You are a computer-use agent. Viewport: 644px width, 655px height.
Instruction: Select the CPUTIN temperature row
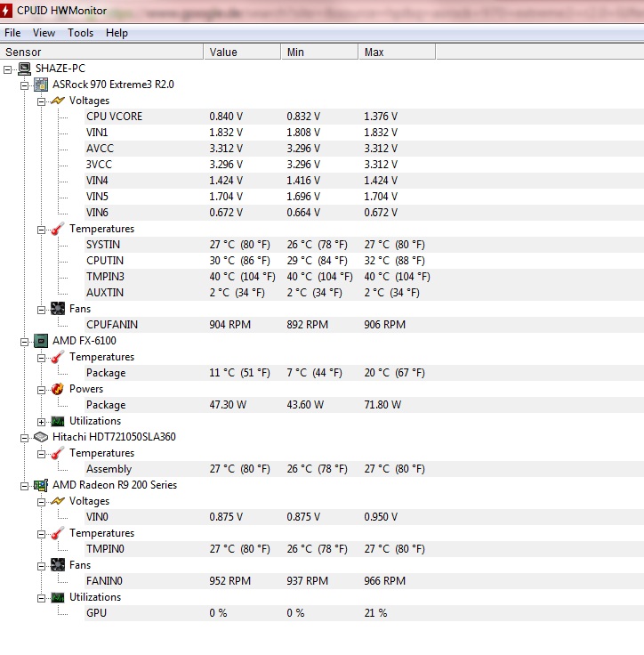pos(364,261)
